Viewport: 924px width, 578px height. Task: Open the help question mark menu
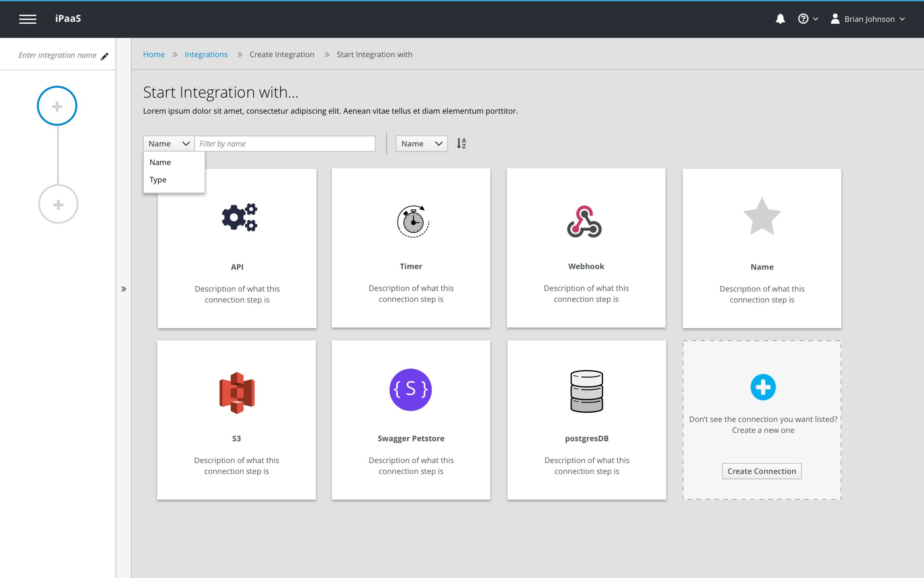pos(808,19)
